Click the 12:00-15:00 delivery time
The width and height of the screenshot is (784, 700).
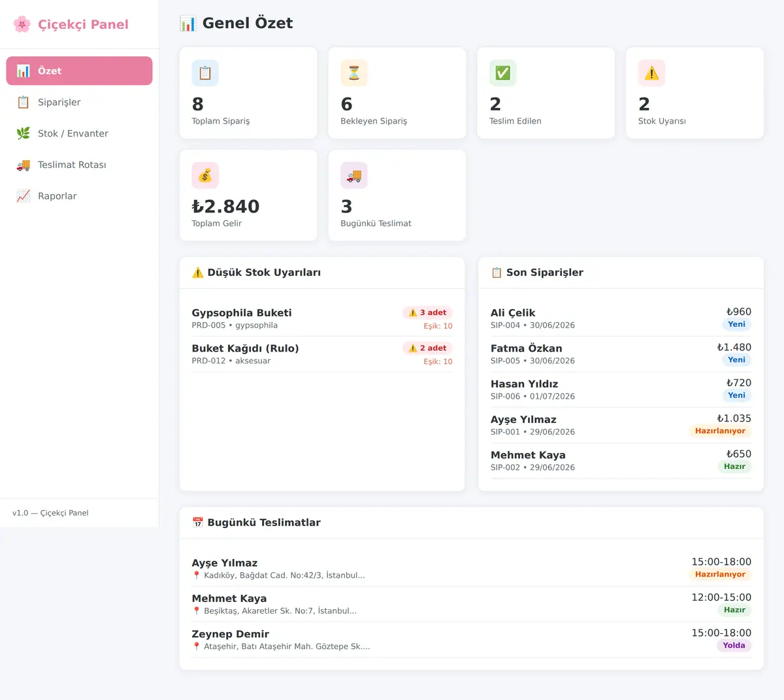pyautogui.click(x=721, y=597)
